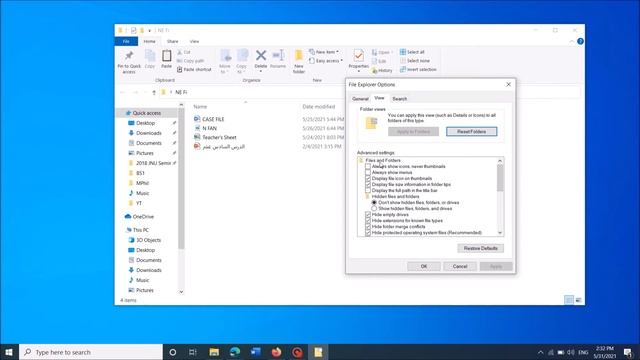Image resolution: width=640 pixels, height=360 pixels.
Task: Toggle Hide protected operating system files
Action: tap(368, 233)
